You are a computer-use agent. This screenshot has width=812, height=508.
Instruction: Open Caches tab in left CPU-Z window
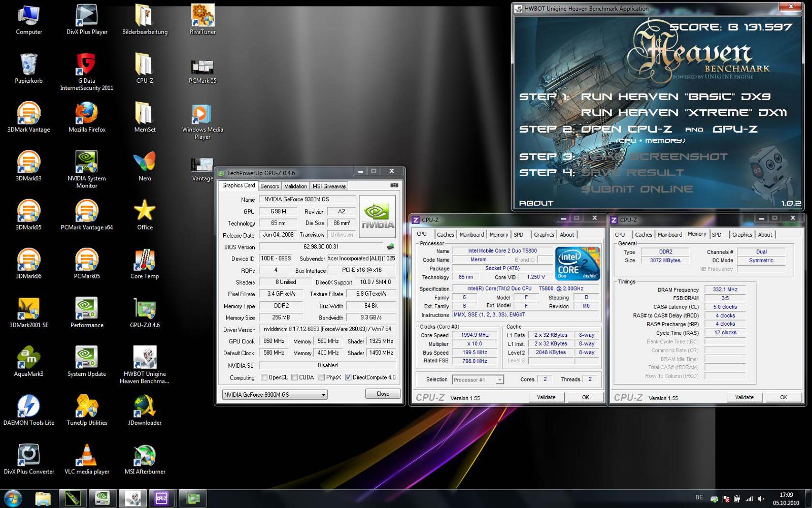(446, 235)
